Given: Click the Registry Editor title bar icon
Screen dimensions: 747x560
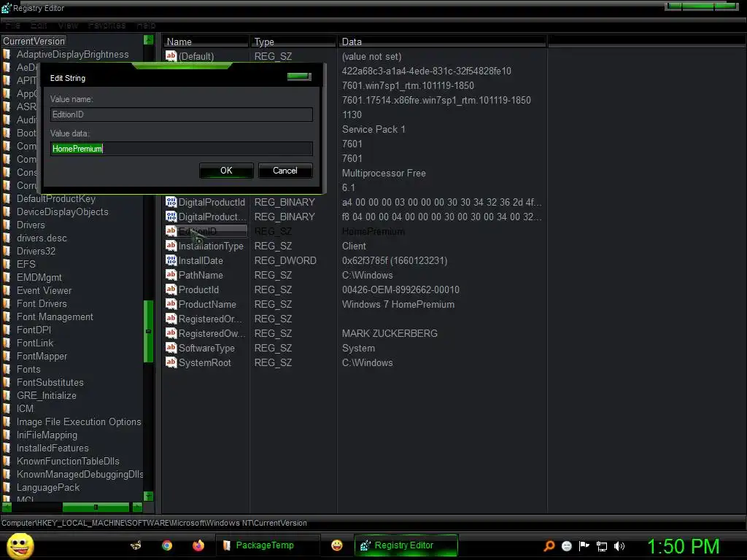Looking at the screenshot, I should [6, 8].
